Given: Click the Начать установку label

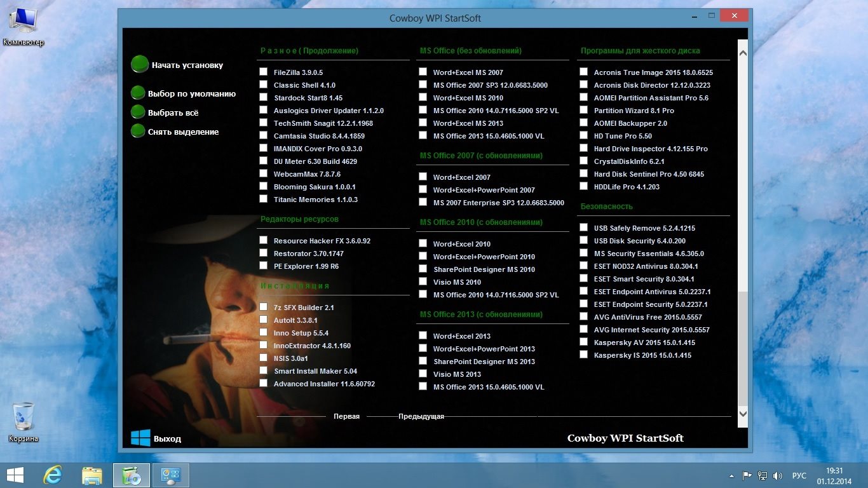Looking at the screenshot, I should 187,65.
